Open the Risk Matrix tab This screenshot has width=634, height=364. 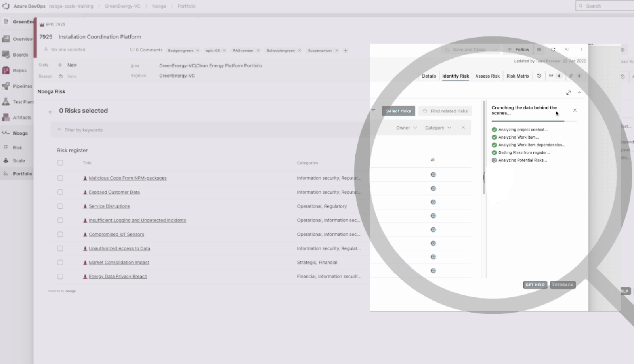[518, 76]
